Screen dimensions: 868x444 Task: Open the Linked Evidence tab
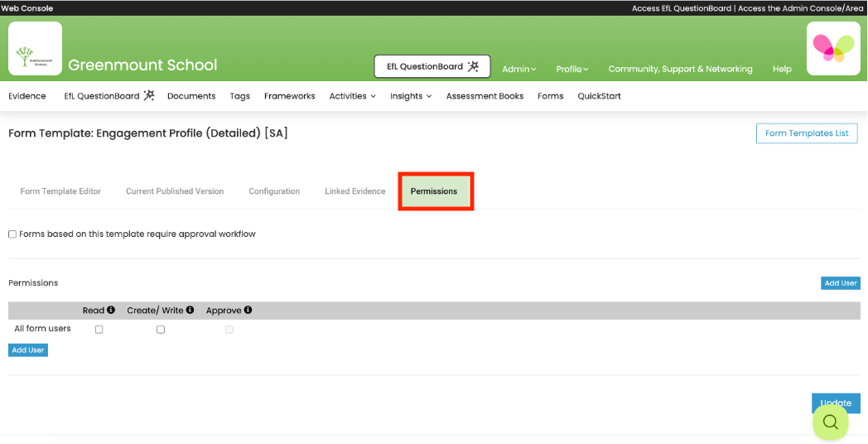354,191
